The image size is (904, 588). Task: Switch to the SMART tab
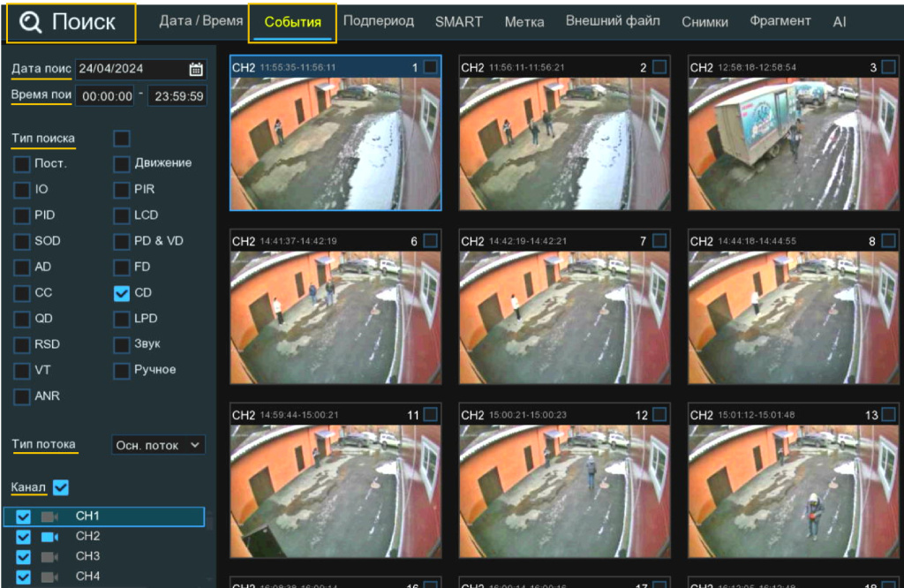click(459, 22)
